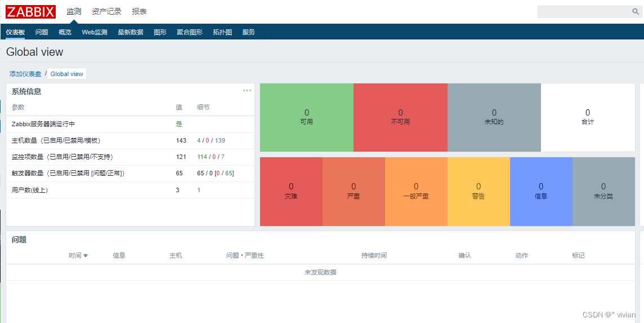This screenshot has height=323, width=644.
Task: Click the 触发器数量 parameter row
Action: point(130,174)
